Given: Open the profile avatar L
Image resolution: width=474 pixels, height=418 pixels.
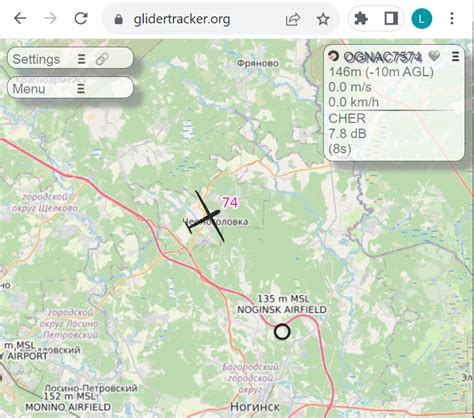Looking at the screenshot, I should click(422, 19).
